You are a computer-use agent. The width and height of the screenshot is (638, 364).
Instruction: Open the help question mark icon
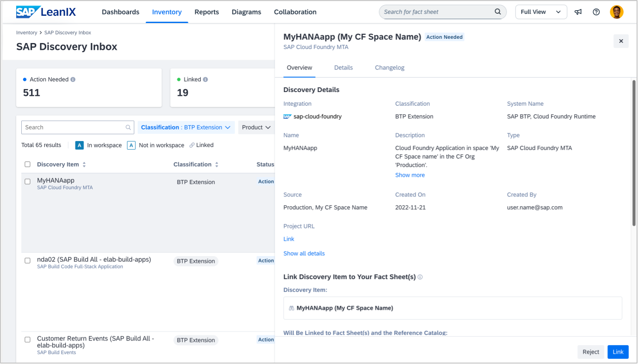[x=596, y=12]
